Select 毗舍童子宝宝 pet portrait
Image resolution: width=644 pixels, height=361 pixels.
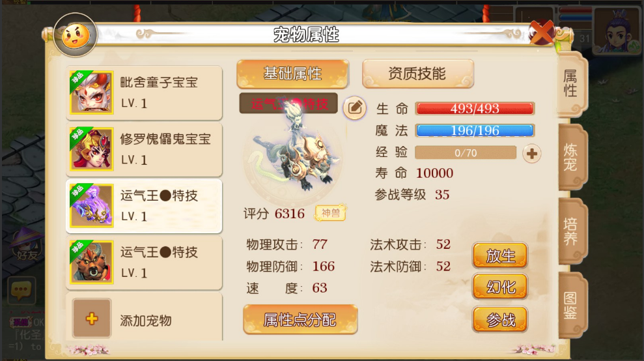tap(91, 93)
